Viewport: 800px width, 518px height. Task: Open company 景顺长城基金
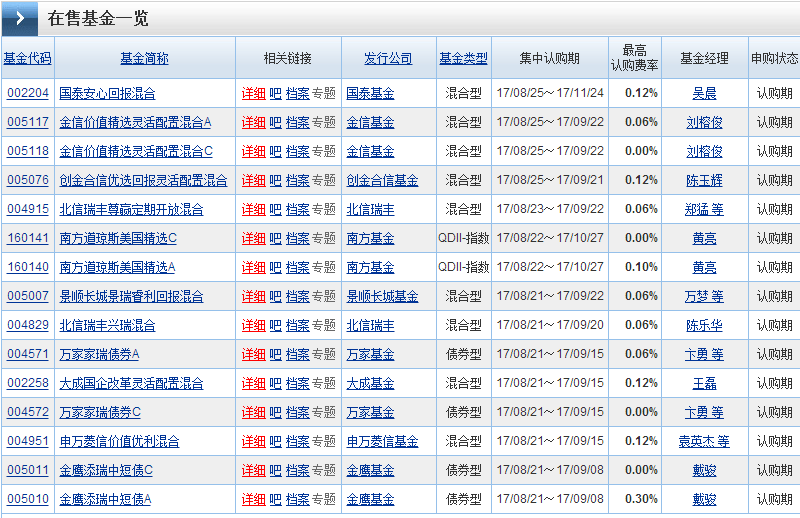[382, 296]
